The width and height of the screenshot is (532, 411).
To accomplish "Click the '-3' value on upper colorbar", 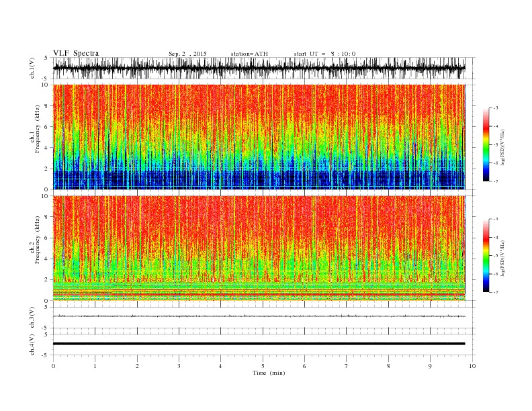I will 496,108.
